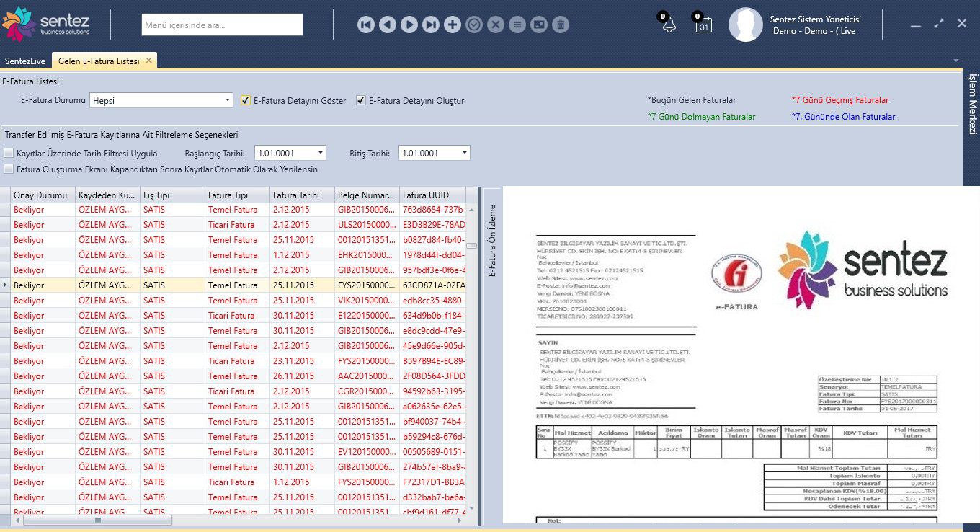This screenshot has width=980, height=532.
Task: Click *Bugün Gelen Faturalar legend text
Action: [692, 100]
